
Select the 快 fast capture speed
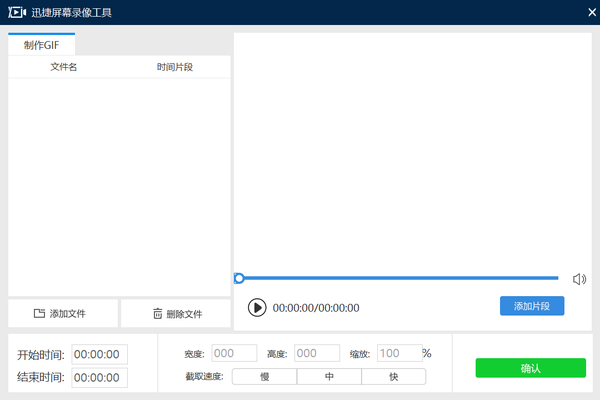click(x=393, y=377)
